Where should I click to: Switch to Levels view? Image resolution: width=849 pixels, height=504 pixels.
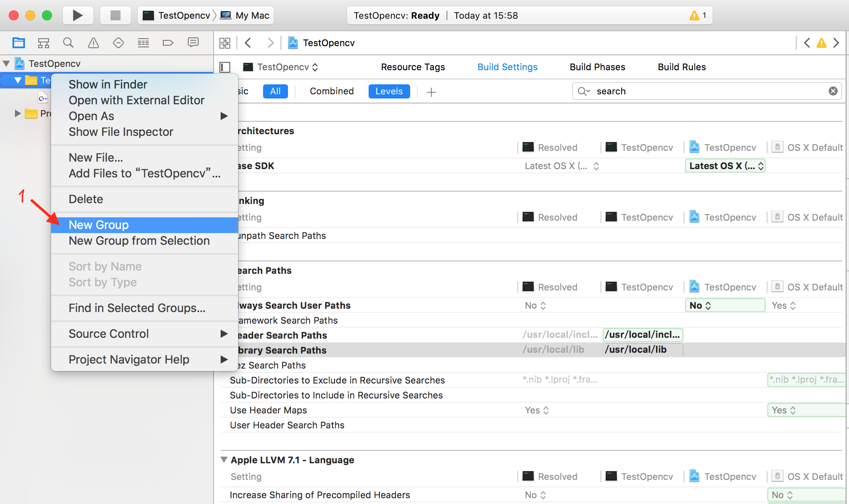pyautogui.click(x=389, y=91)
